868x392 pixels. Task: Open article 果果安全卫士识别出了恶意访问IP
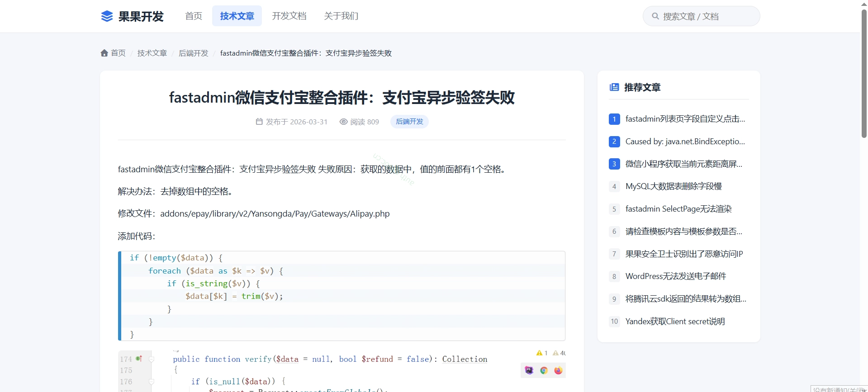(x=684, y=254)
